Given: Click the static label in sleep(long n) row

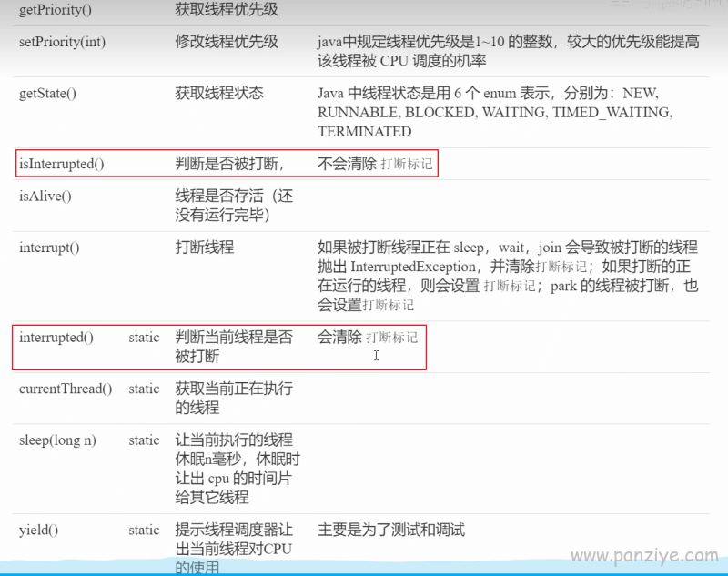Looking at the screenshot, I should [144, 440].
